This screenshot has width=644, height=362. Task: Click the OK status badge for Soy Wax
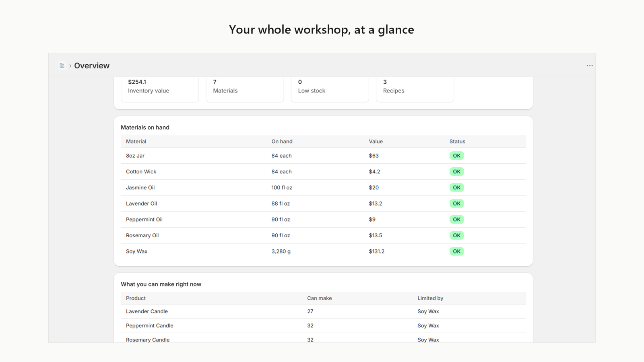point(456,251)
